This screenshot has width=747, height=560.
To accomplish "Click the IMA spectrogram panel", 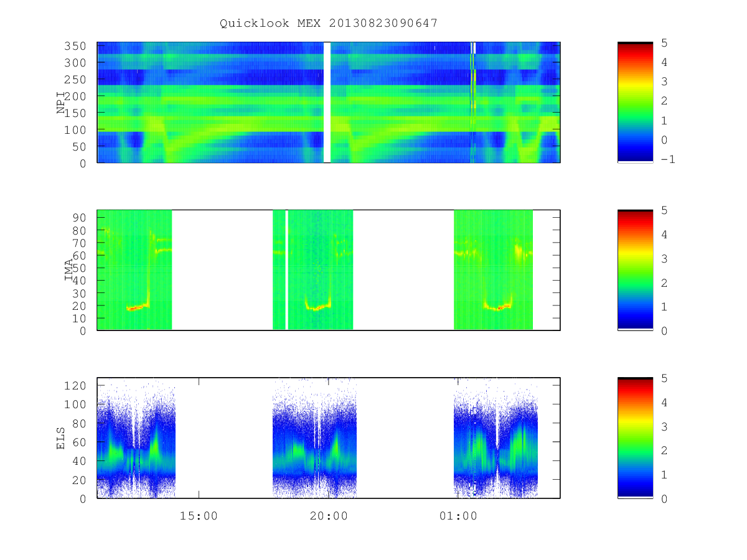I will coord(329,270).
